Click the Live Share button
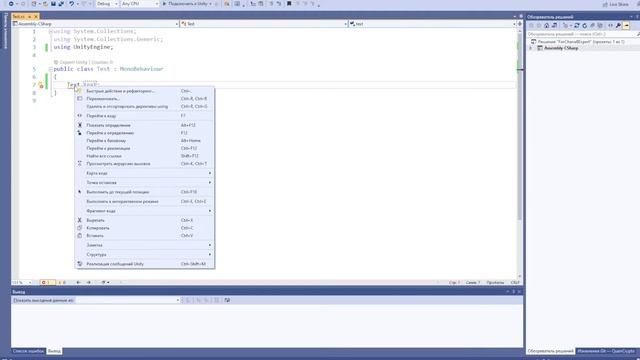Screen dimensions: 640x360 tap(616, 4)
